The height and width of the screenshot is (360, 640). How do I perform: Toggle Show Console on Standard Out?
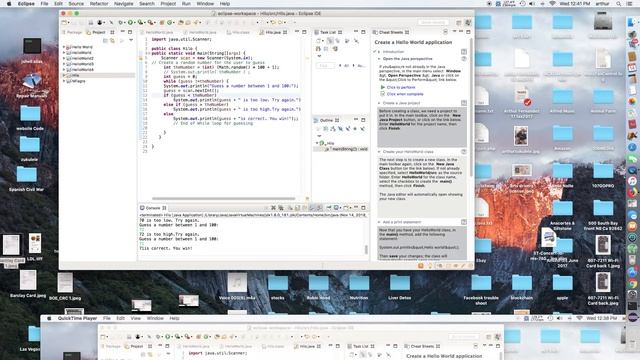[x=312, y=208]
